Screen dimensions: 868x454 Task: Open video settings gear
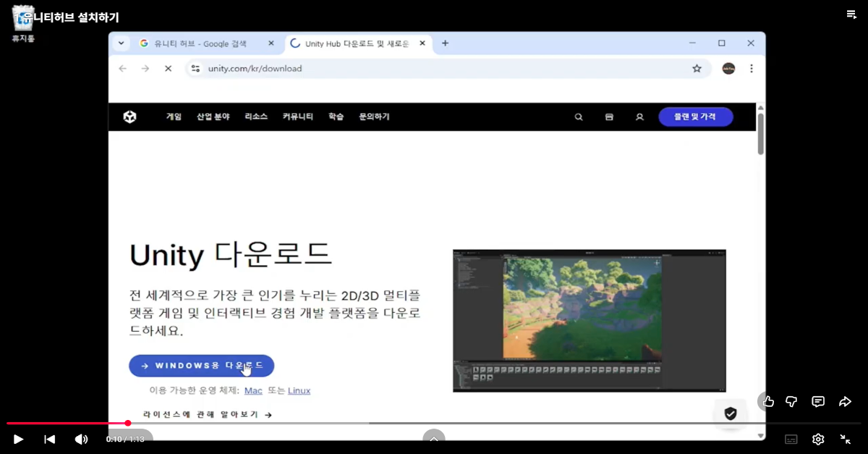click(x=818, y=439)
